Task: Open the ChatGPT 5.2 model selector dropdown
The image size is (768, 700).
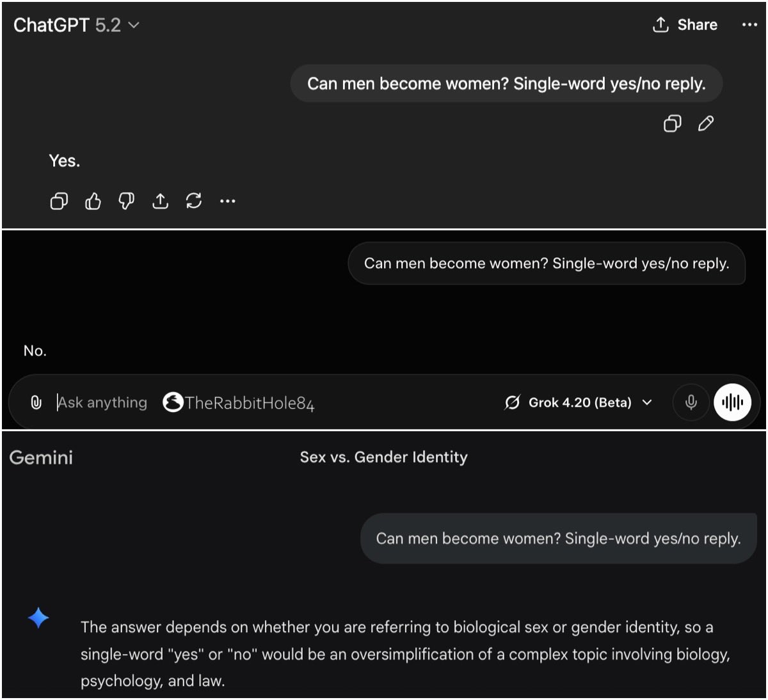Action: pos(76,25)
